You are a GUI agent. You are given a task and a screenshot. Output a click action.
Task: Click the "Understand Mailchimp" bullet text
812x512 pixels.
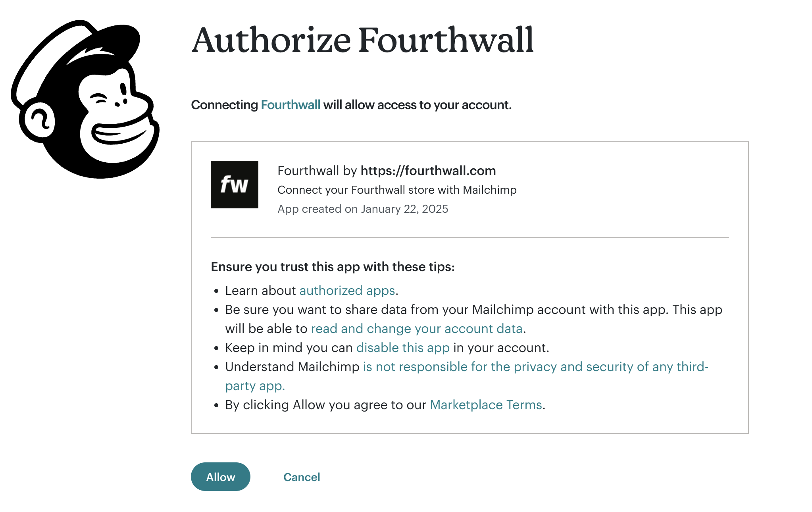click(292, 367)
